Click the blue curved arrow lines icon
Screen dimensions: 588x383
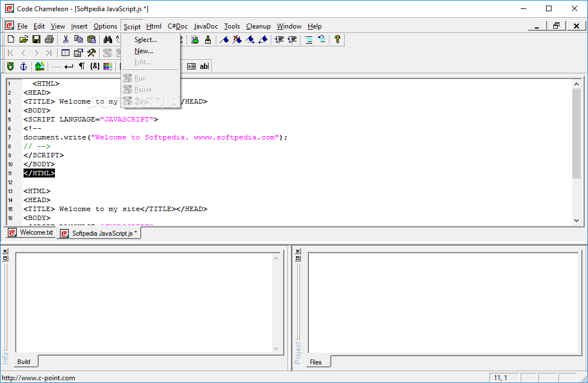point(322,39)
